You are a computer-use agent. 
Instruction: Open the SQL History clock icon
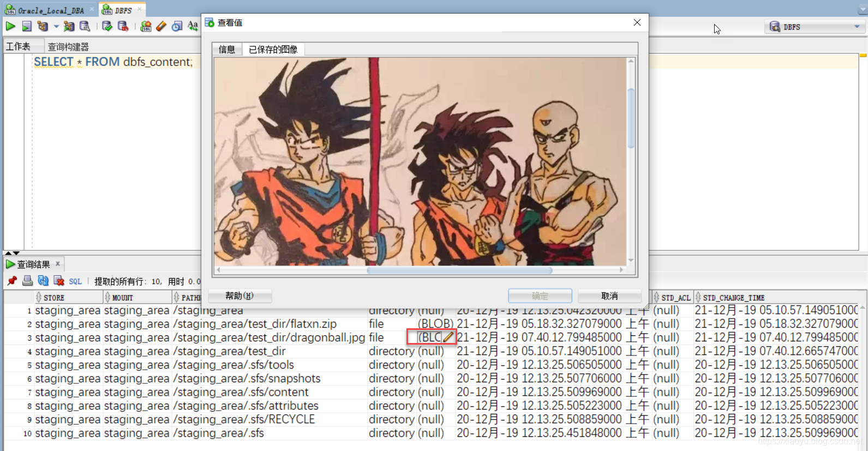pyautogui.click(x=177, y=26)
